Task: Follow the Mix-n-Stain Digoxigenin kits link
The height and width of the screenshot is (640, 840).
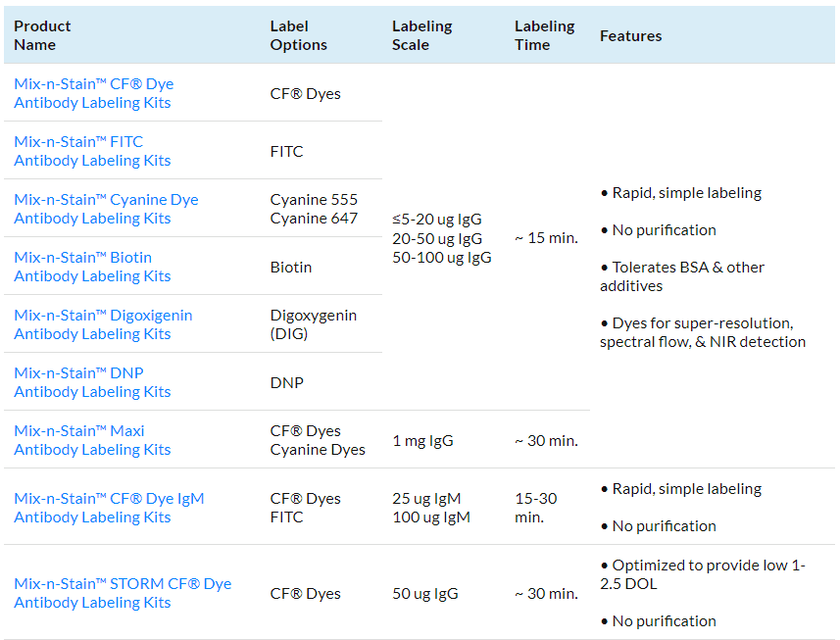Action: [103, 324]
